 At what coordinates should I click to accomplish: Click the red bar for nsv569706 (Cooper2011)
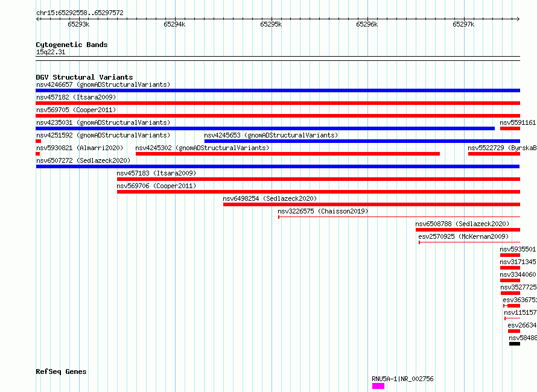(x=319, y=192)
